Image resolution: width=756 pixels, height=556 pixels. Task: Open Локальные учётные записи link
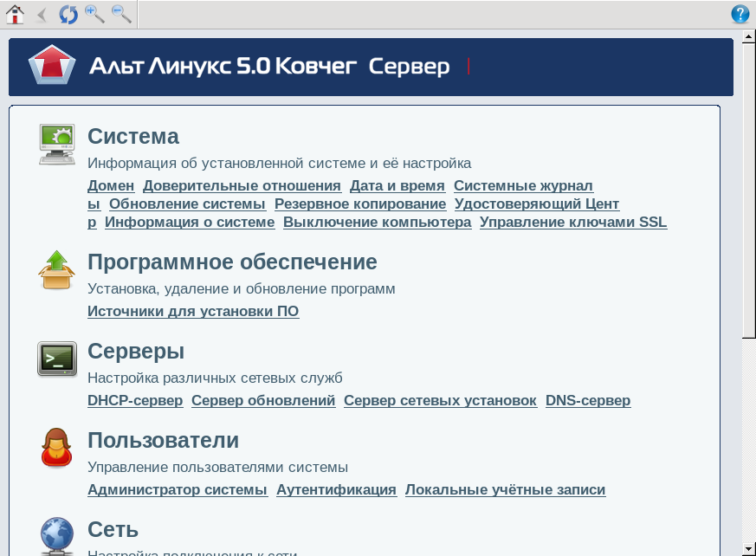click(x=505, y=489)
